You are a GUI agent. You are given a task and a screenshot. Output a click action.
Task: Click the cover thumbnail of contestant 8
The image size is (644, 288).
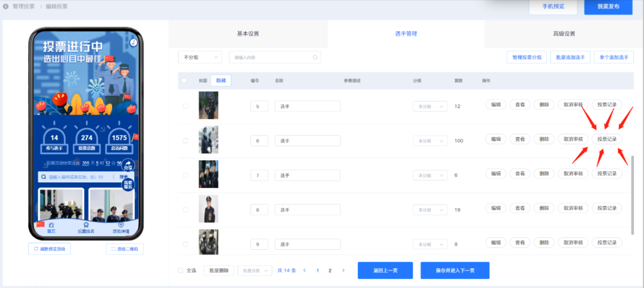[x=208, y=209]
